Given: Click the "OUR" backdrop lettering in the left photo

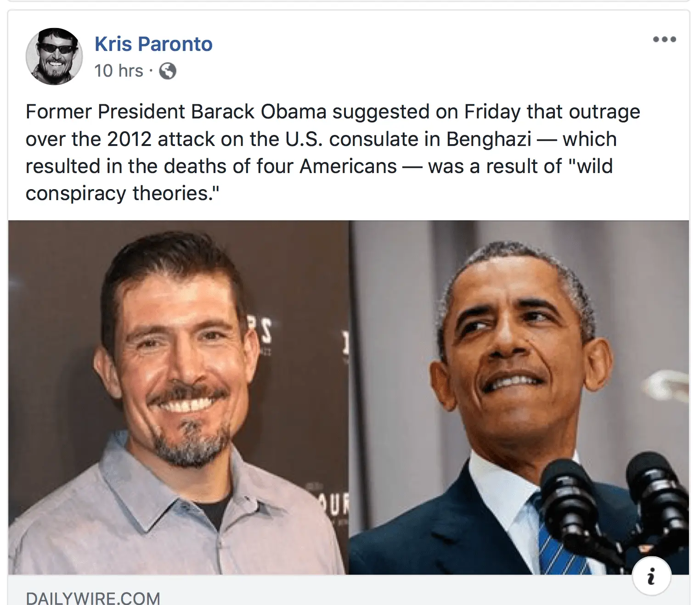Looking at the screenshot, I should pyautogui.click(x=334, y=505).
